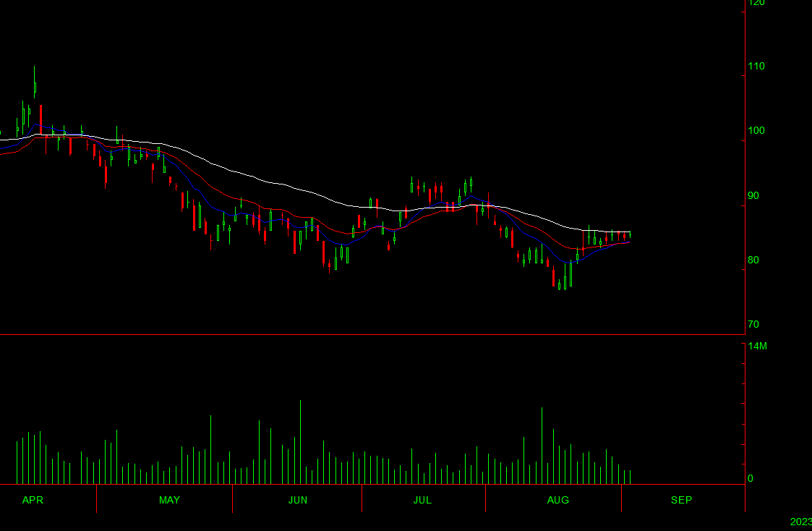The width and height of the screenshot is (812, 531).
Task: Click the tallest volume bar in June
Action: (x=300, y=442)
